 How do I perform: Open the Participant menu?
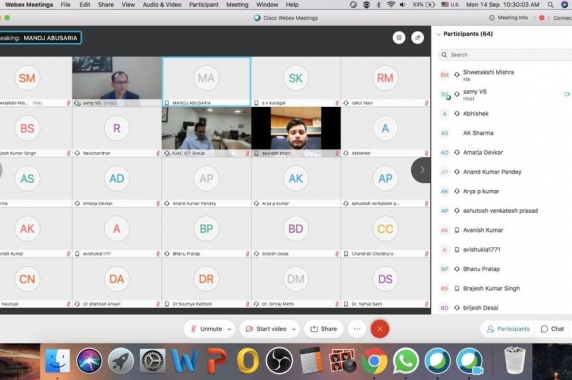coord(204,5)
